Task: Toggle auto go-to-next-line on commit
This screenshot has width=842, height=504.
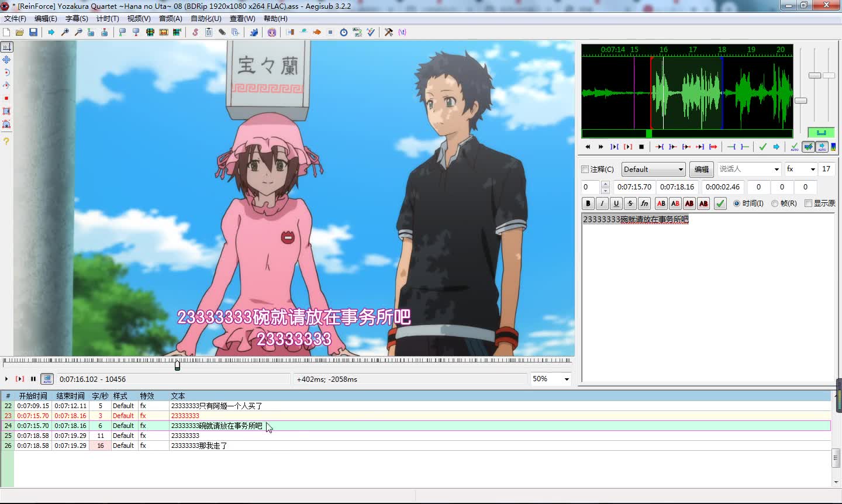Action: [808, 147]
